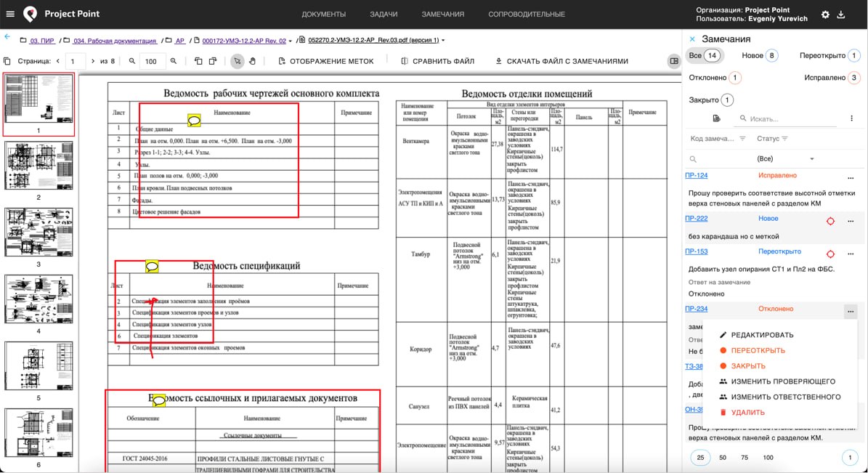Open the Код замечания column filter icon
The width and height of the screenshot is (868, 473).
(x=742, y=139)
